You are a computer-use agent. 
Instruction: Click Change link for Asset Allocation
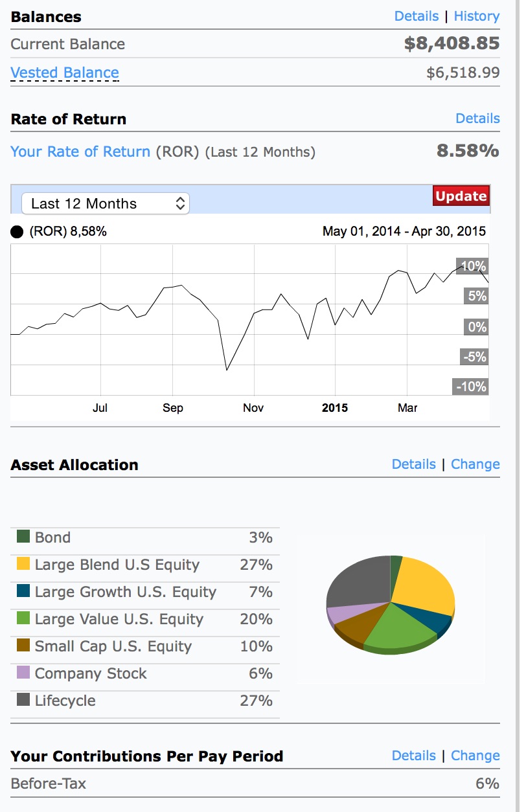click(x=475, y=464)
